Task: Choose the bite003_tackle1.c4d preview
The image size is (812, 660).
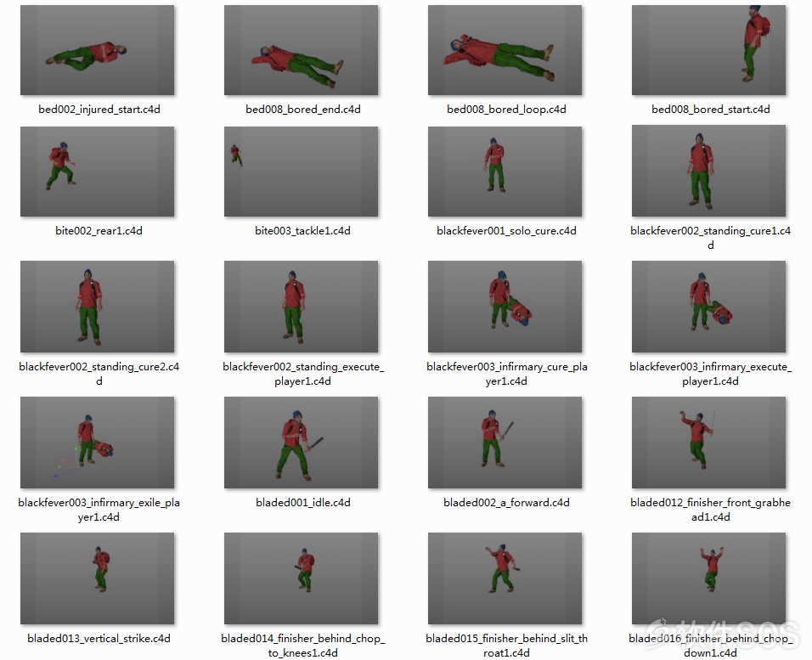Action: (x=301, y=172)
